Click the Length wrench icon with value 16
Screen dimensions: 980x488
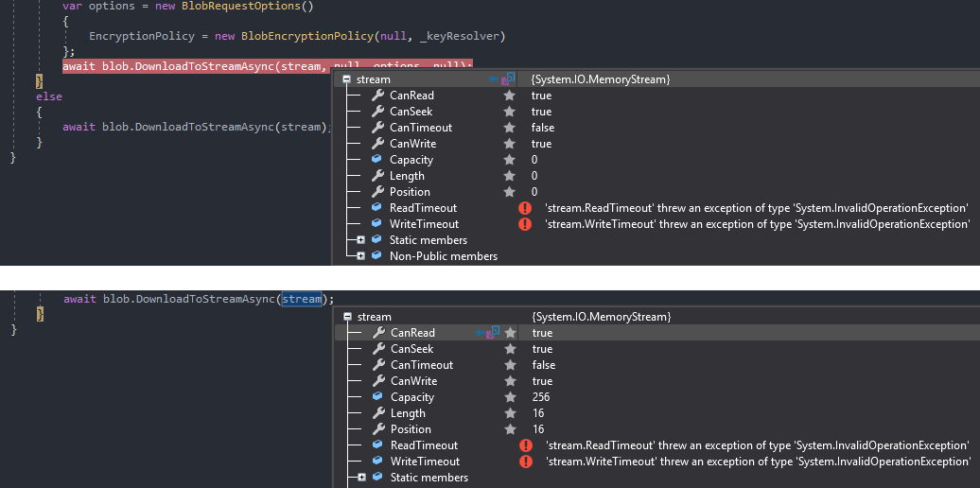pyautogui.click(x=378, y=413)
